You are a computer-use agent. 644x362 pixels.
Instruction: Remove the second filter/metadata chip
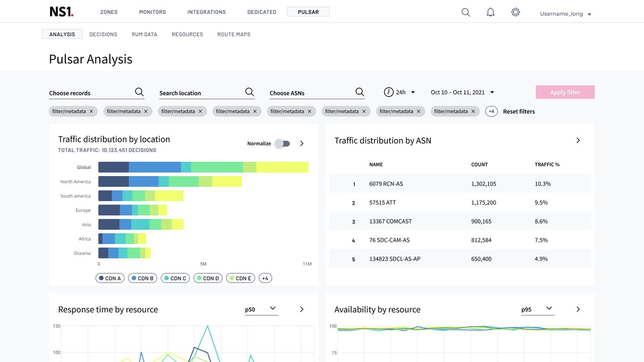point(146,111)
